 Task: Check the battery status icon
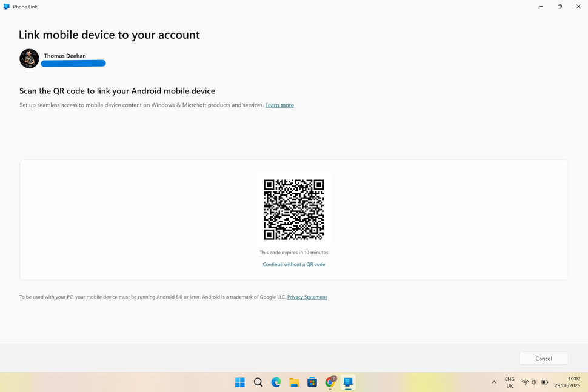544,382
